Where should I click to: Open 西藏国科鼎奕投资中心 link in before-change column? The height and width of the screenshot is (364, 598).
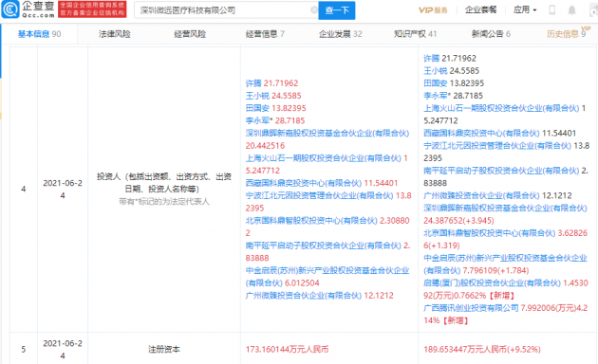[304, 183]
